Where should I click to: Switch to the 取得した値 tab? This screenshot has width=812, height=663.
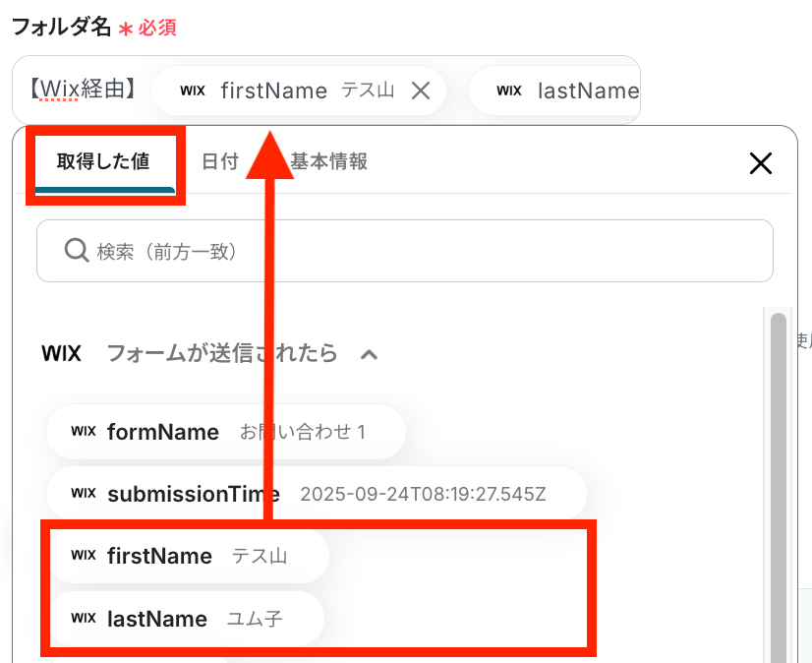[x=103, y=161]
